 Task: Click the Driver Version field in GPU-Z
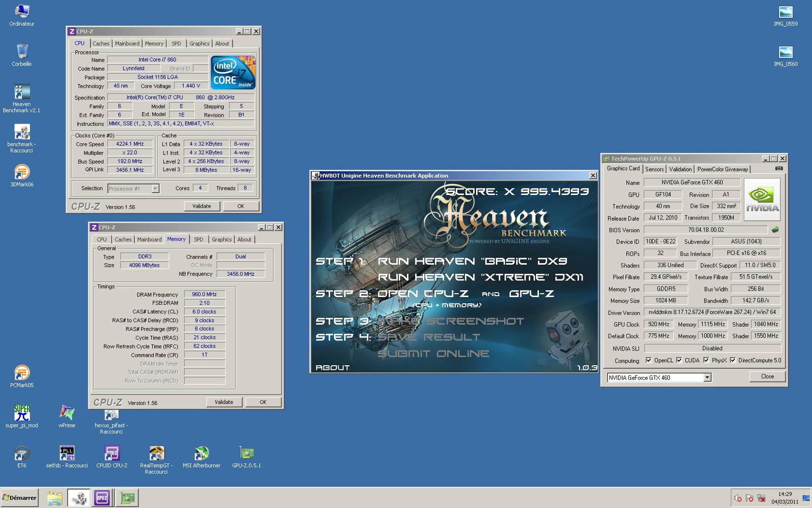tap(712, 312)
